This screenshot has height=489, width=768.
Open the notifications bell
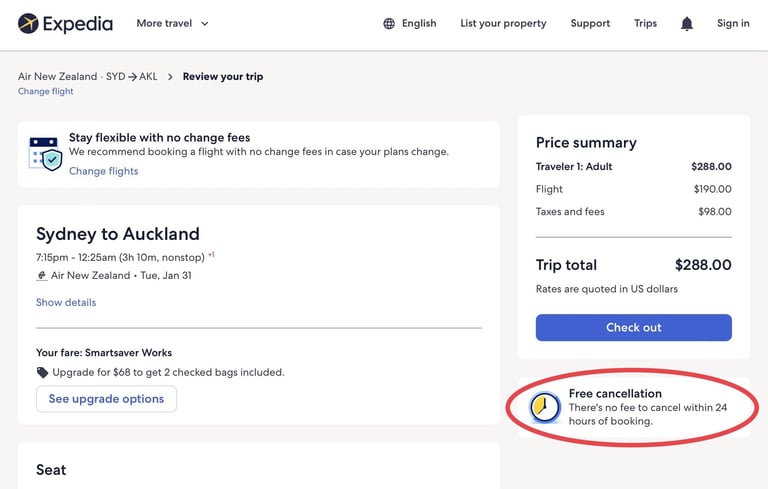point(687,24)
